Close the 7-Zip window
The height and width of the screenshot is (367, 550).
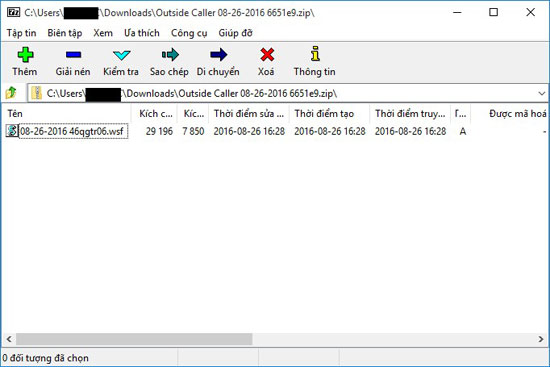pos(531,13)
